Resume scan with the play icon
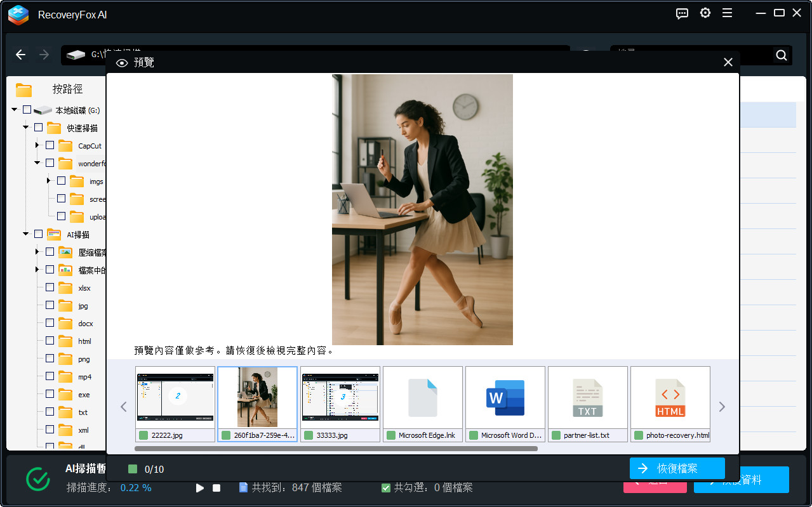 [200, 488]
